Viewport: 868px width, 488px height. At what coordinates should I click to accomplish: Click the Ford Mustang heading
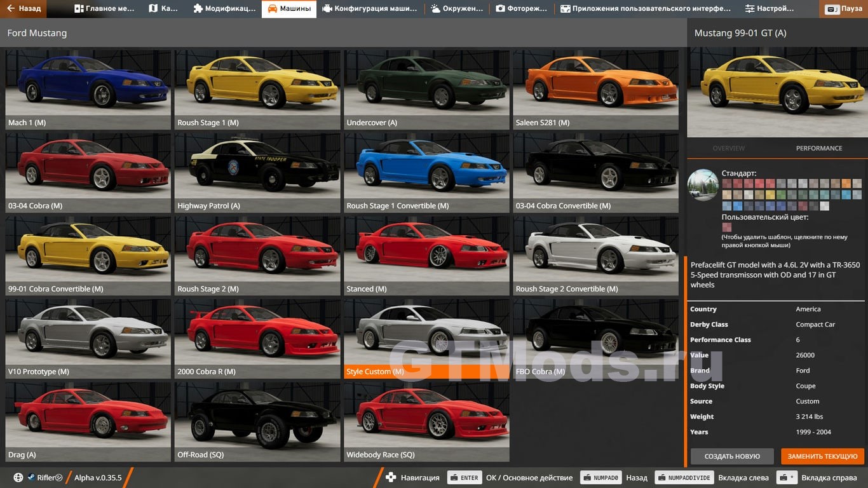(37, 33)
